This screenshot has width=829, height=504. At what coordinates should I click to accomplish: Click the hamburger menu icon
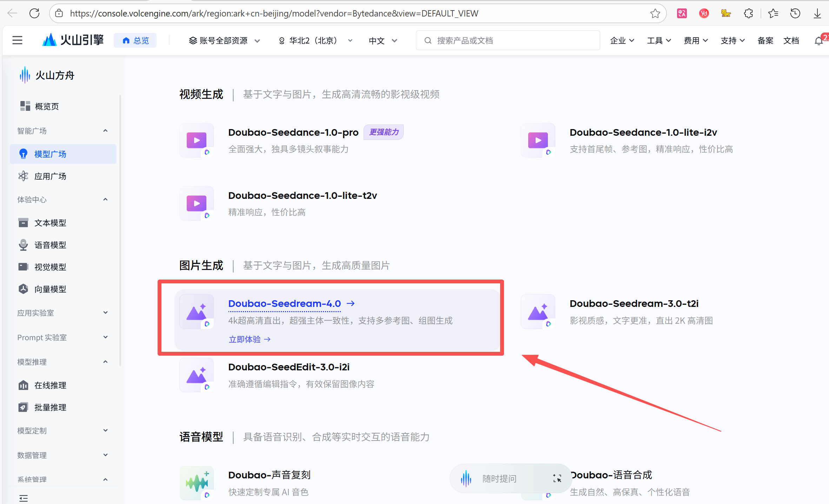coord(17,40)
